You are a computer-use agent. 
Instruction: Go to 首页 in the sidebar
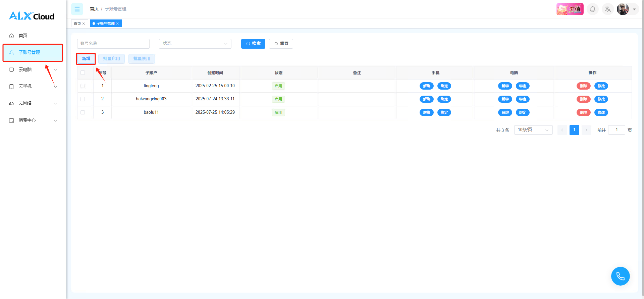coord(23,36)
